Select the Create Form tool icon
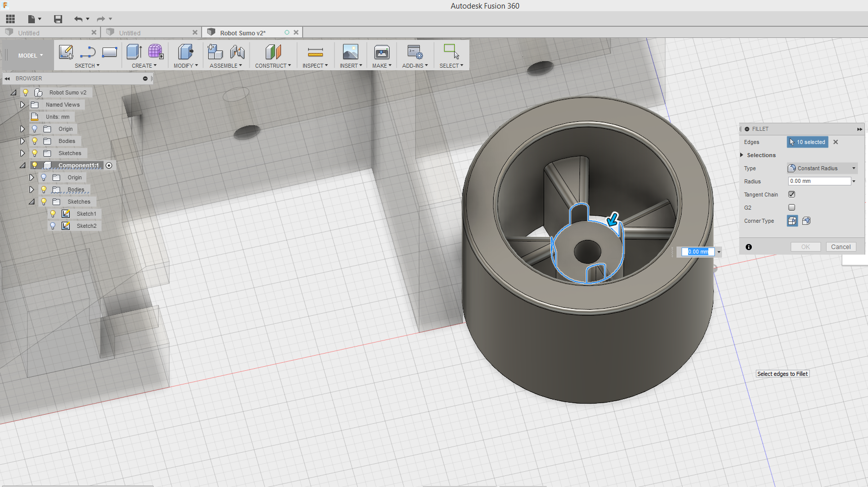 click(x=156, y=52)
